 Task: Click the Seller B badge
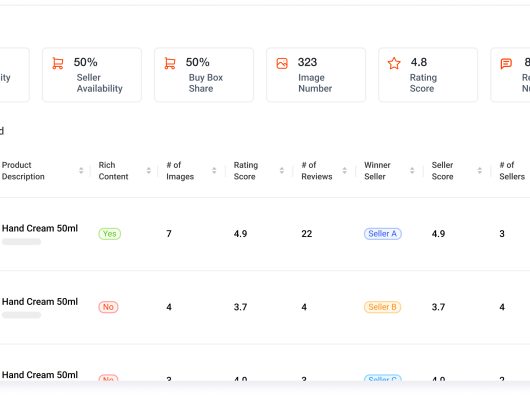382,307
